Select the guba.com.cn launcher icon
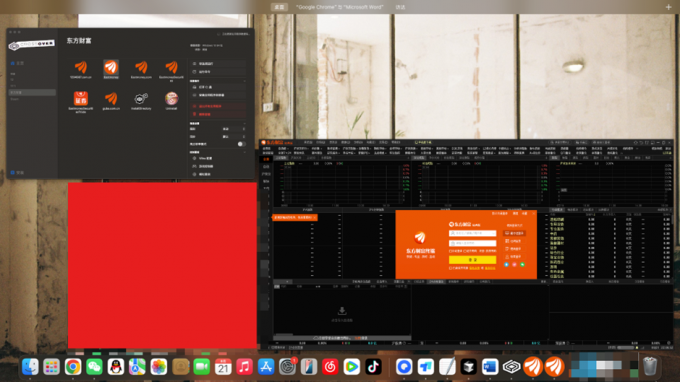 click(x=111, y=98)
